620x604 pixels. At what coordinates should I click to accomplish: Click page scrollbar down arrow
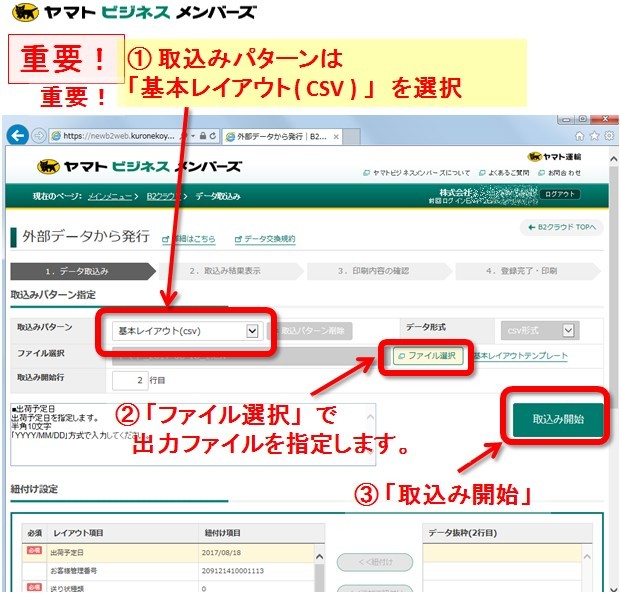[614, 589]
